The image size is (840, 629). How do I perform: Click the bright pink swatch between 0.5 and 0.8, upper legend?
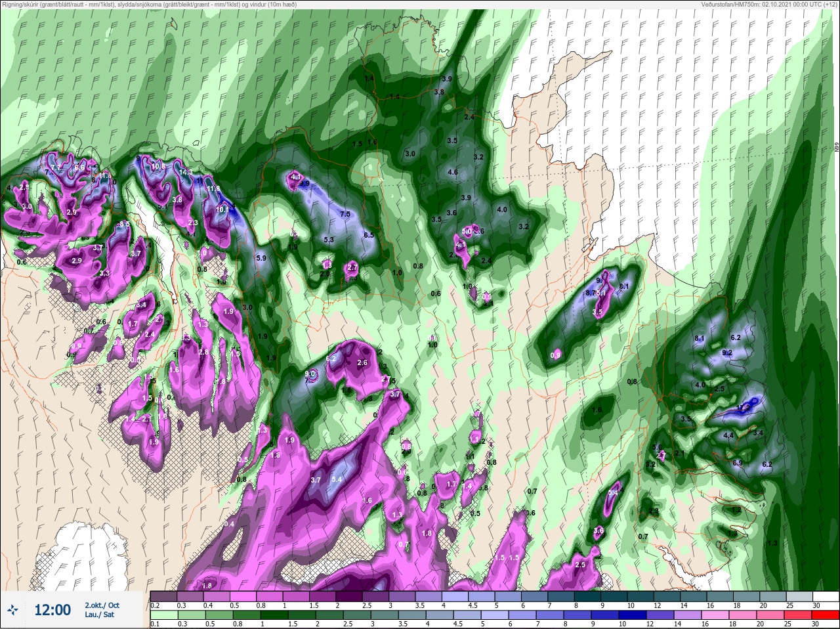tap(243, 596)
